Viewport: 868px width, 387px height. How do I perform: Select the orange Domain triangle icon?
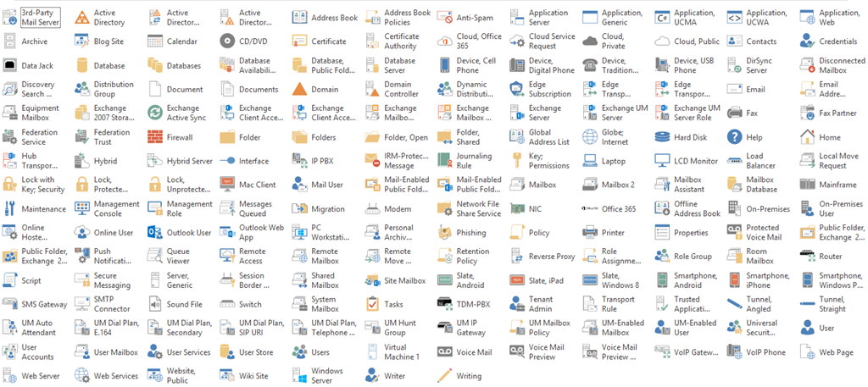click(299, 89)
